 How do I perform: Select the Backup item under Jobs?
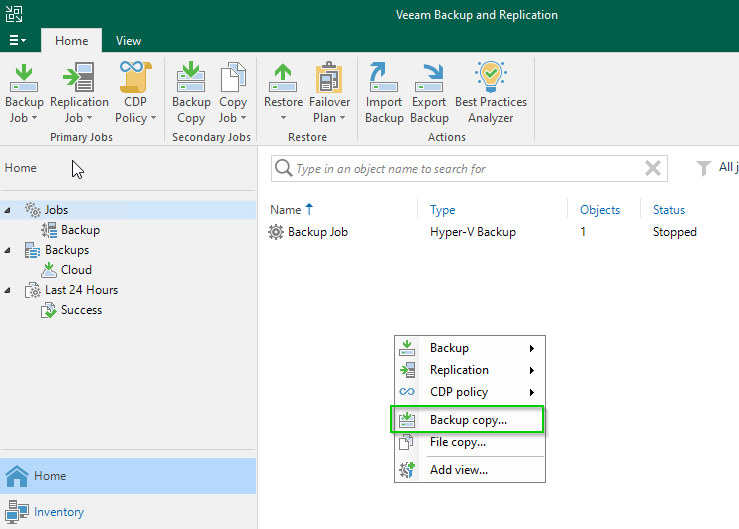point(80,230)
